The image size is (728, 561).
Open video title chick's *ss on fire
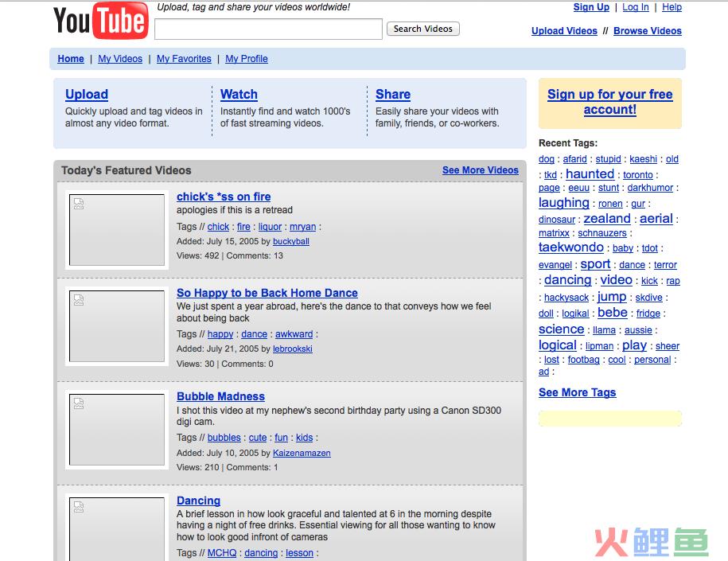pos(224,197)
